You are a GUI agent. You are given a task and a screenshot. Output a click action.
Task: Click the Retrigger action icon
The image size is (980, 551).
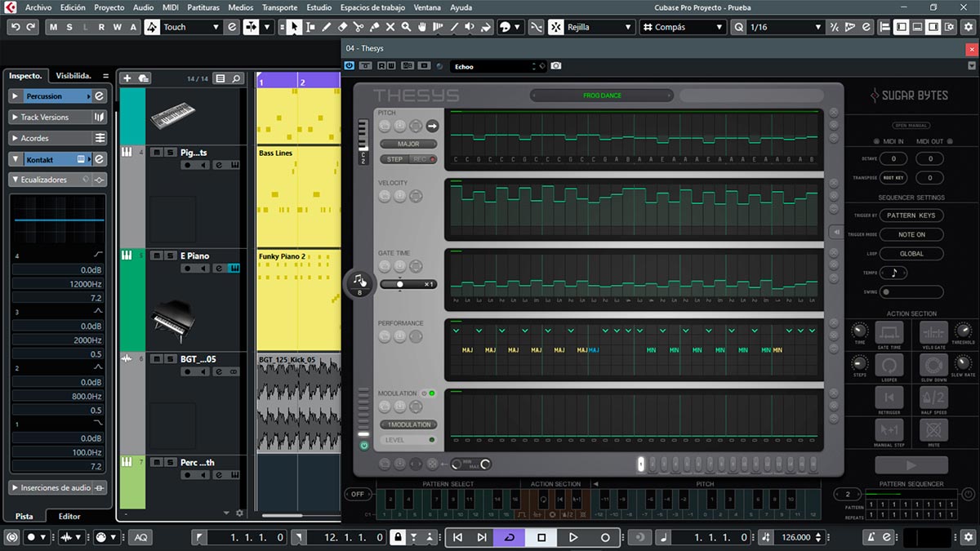click(x=889, y=397)
